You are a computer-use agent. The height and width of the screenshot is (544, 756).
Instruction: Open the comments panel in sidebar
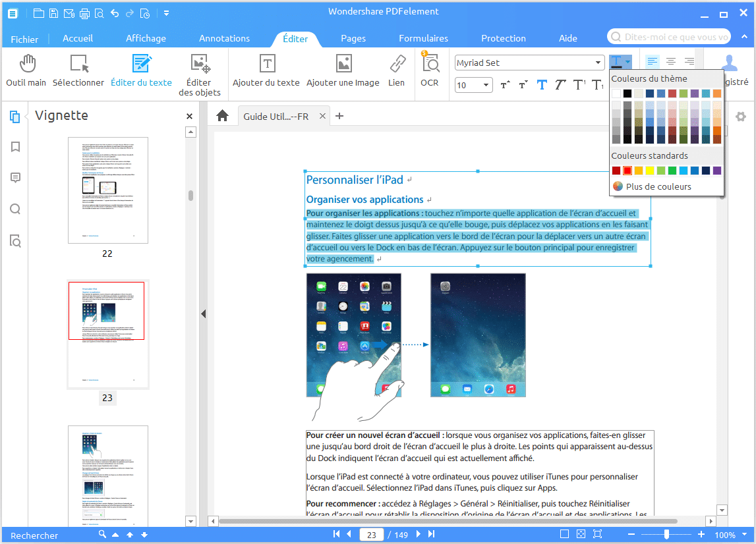tap(15, 178)
